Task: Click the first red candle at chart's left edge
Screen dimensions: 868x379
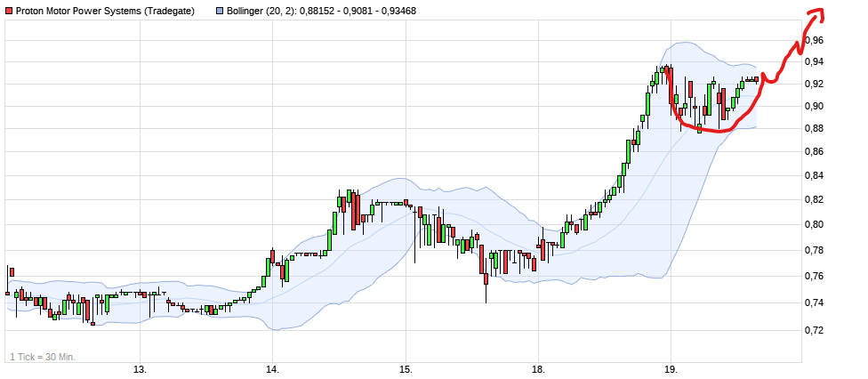Action: click(x=11, y=271)
